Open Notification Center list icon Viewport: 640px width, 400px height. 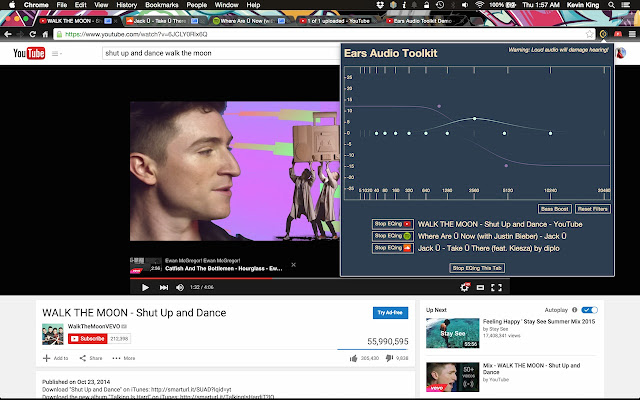click(x=625, y=5)
